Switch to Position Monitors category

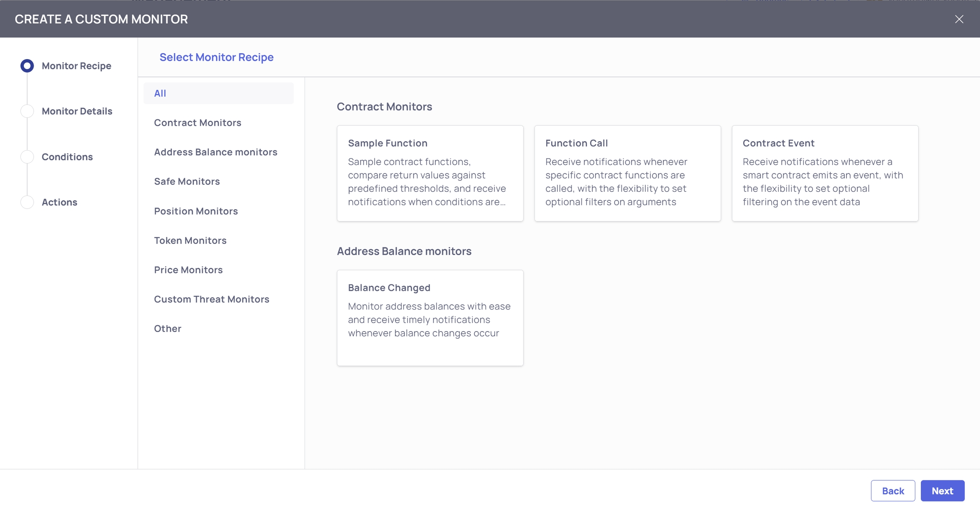coord(196,211)
